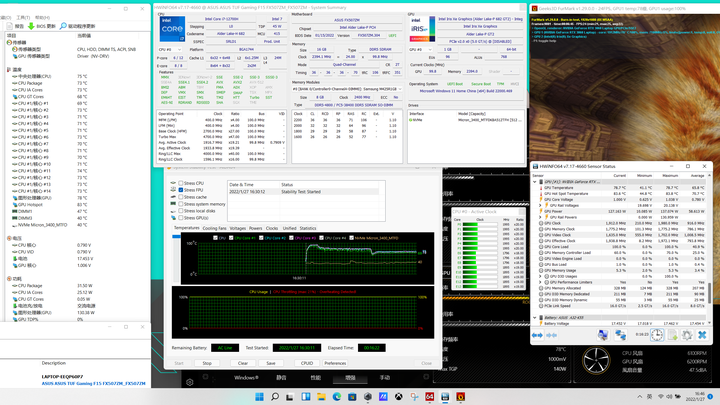Switch to the Voltages tab
The height and width of the screenshot is (405, 720).
coord(237,228)
